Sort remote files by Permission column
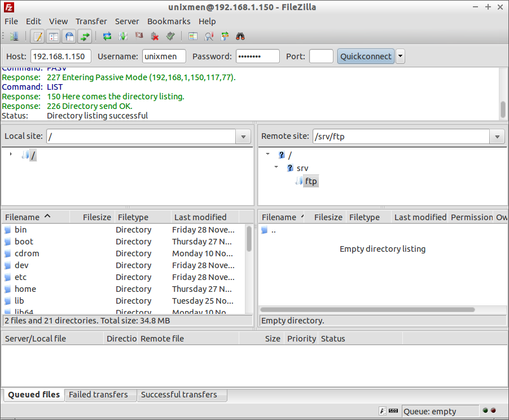This screenshot has height=420, width=509. tap(472, 217)
